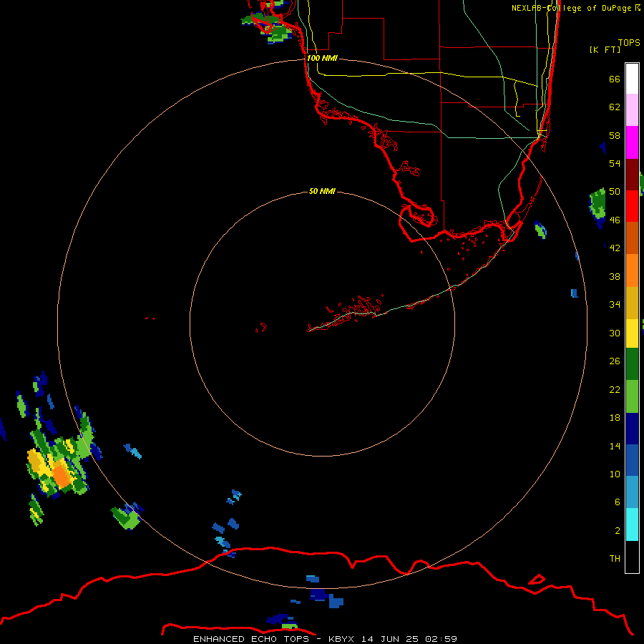The width and height of the screenshot is (644, 644).
Task: Click the green echo cell east of Florida
Action: (598, 203)
